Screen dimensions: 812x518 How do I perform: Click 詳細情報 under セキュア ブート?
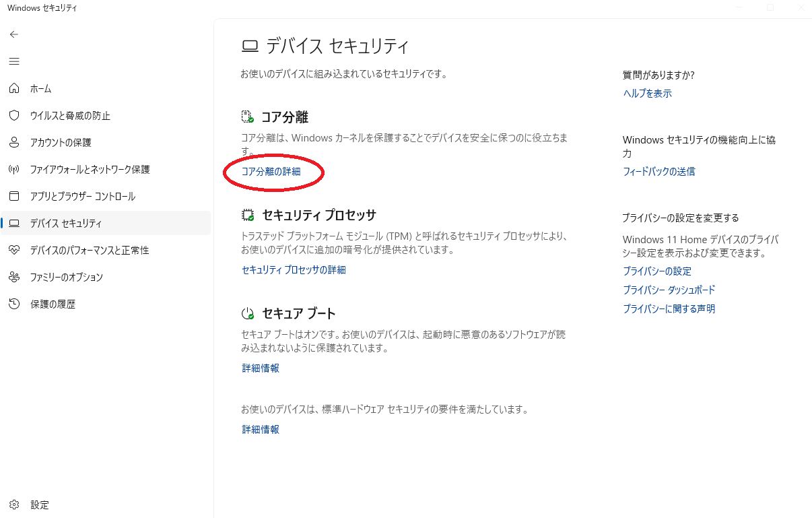point(260,368)
